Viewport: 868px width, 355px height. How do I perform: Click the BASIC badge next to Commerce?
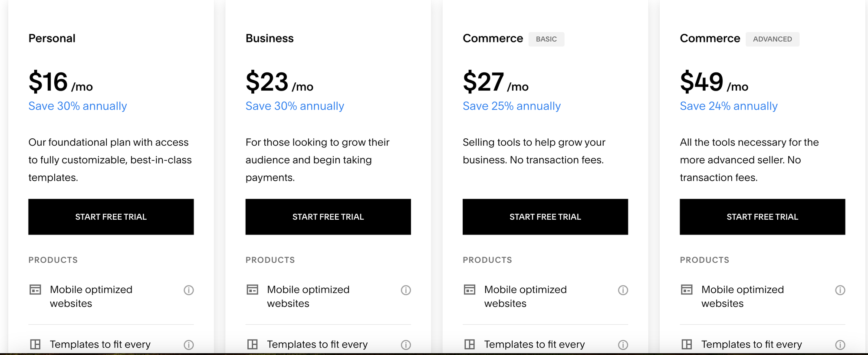click(x=546, y=39)
